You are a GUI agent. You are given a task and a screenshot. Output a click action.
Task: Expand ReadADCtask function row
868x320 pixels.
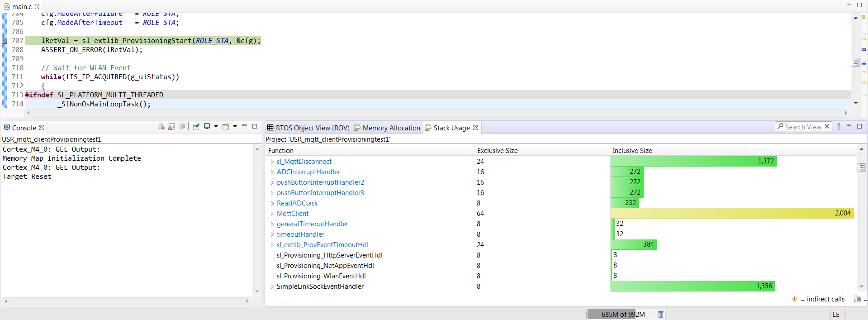click(x=272, y=203)
